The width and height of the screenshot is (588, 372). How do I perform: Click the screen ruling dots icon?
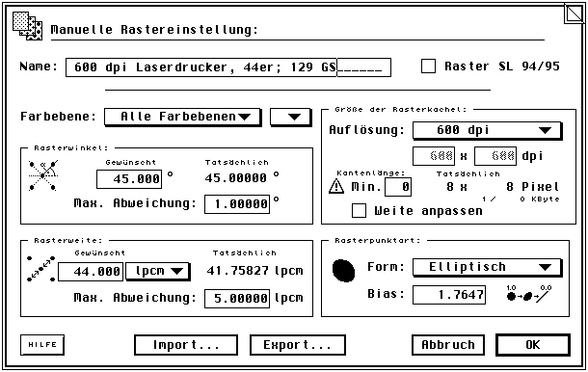[41, 269]
